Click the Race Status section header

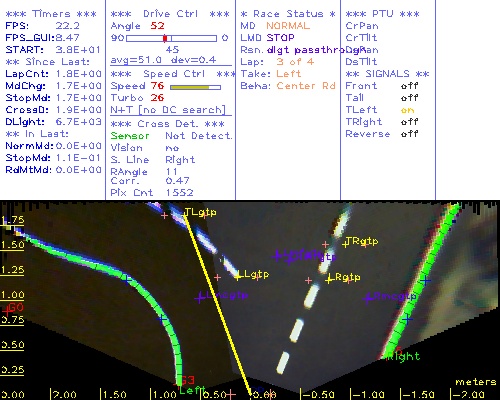click(x=288, y=14)
